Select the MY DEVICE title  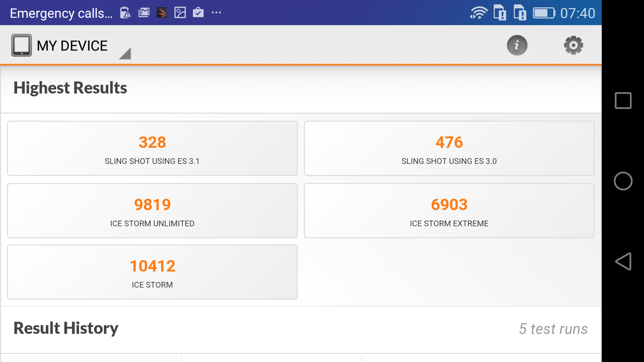72,46
